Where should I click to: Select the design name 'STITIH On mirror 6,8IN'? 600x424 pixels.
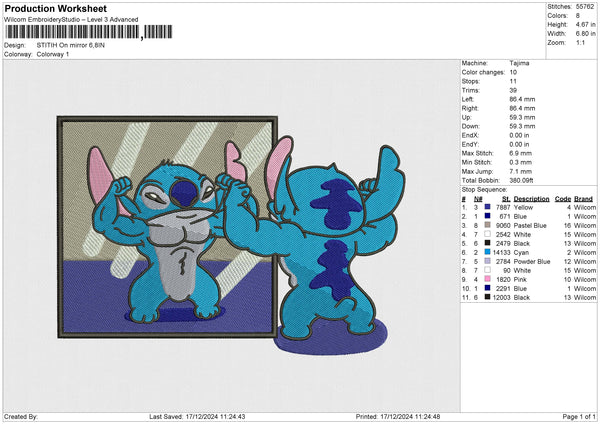pyautogui.click(x=70, y=45)
